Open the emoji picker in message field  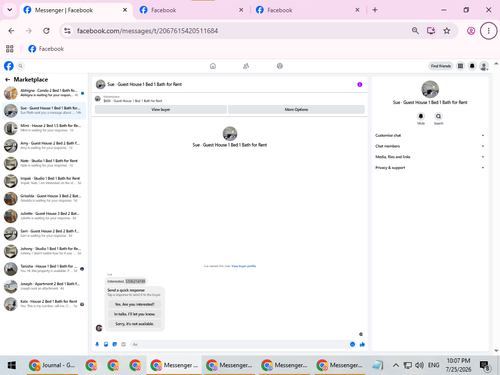click(352, 344)
